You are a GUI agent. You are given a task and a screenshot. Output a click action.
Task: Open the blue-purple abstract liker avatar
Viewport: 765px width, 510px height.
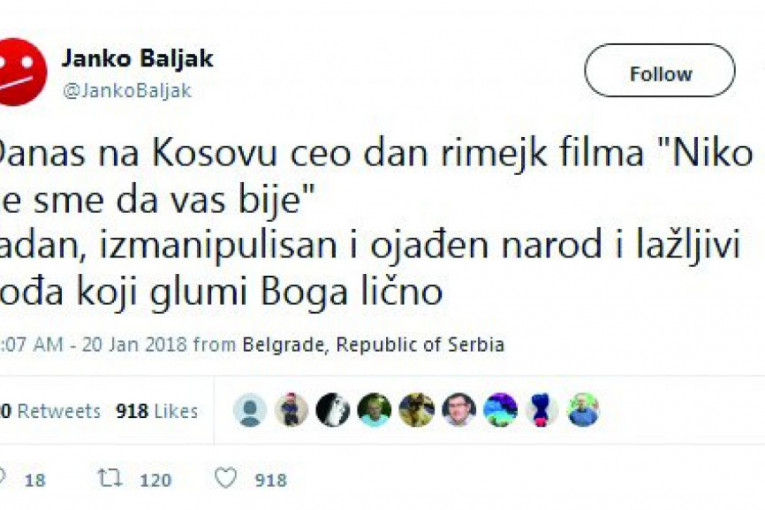(x=500, y=410)
